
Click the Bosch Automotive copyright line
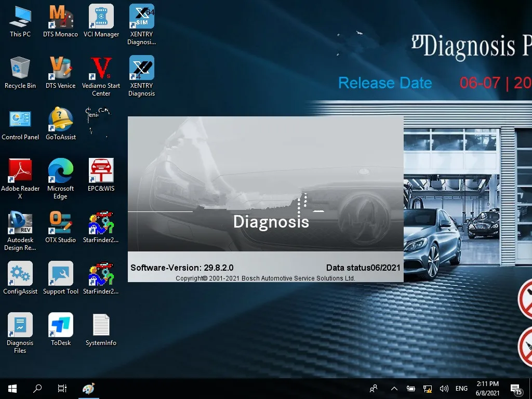coord(265,278)
